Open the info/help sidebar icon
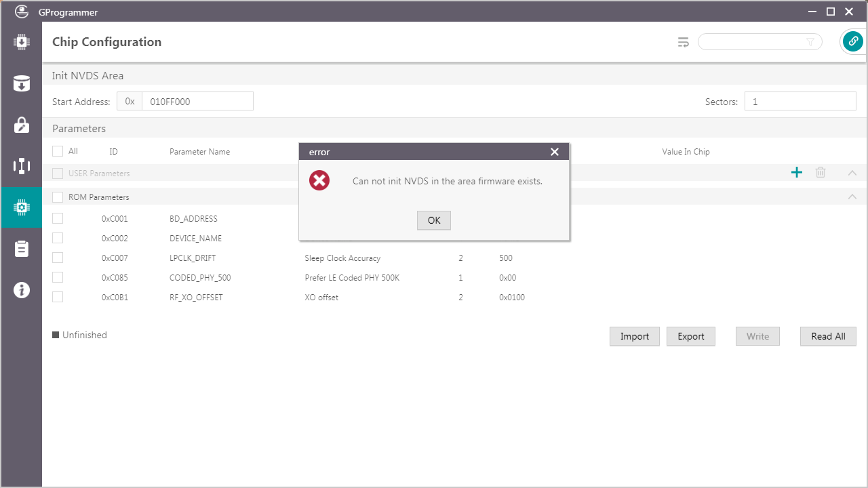Image resolution: width=868 pixels, height=488 pixels. (21, 290)
